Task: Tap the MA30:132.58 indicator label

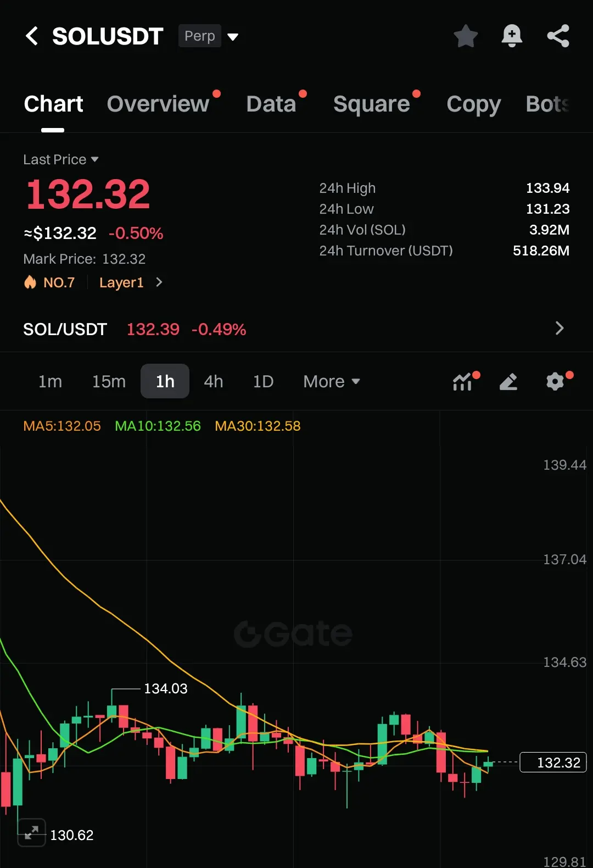Action: point(258,426)
